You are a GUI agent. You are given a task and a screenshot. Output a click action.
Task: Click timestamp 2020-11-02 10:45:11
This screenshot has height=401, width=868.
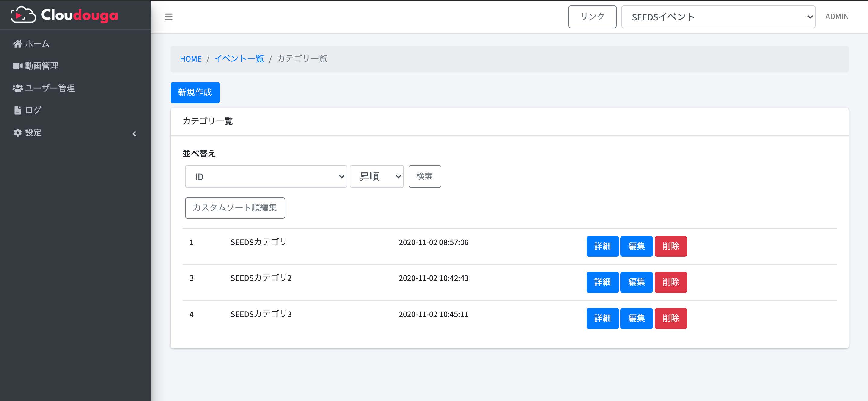pyautogui.click(x=433, y=314)
